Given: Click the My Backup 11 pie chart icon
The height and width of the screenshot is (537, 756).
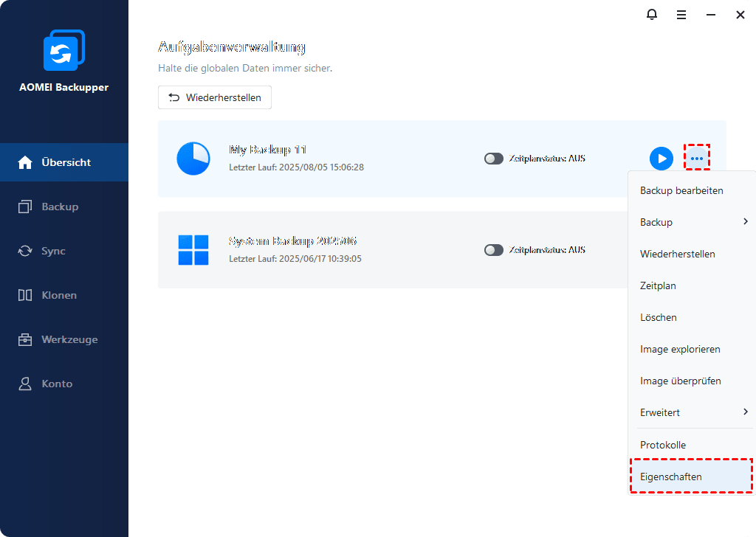Looking at the screenshot, I should point(193,159).
